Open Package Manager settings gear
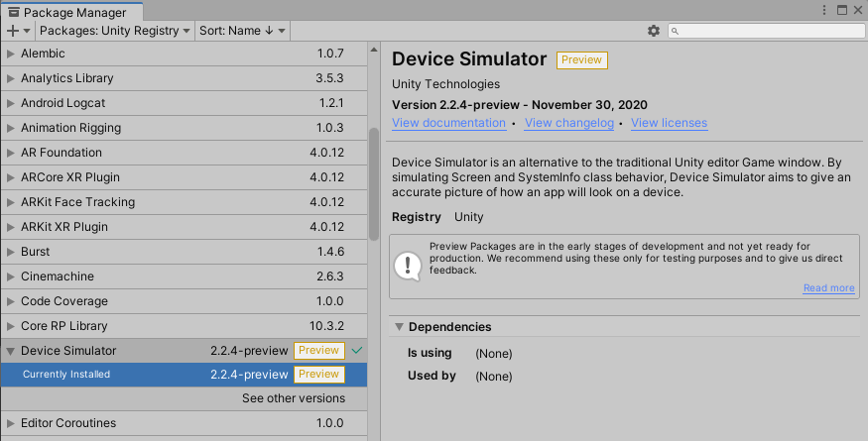This screenshot has width=868, height=441. click(653, 31)
